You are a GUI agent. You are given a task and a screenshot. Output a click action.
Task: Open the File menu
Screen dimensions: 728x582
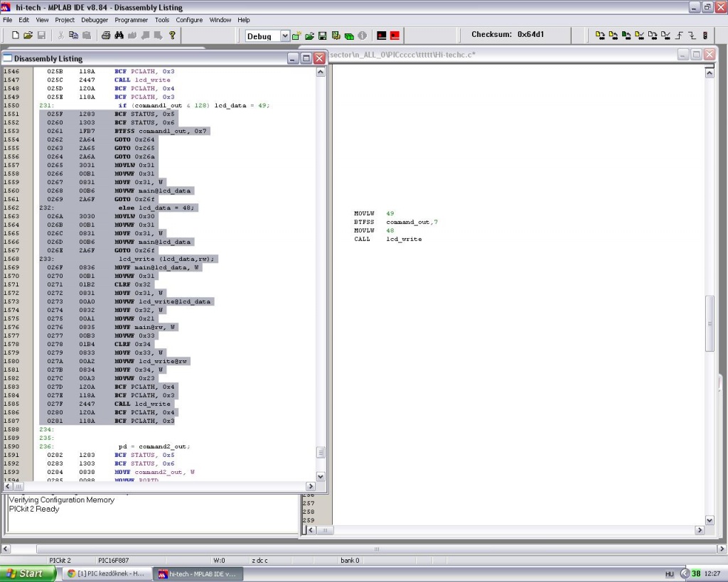click(7, 20)
